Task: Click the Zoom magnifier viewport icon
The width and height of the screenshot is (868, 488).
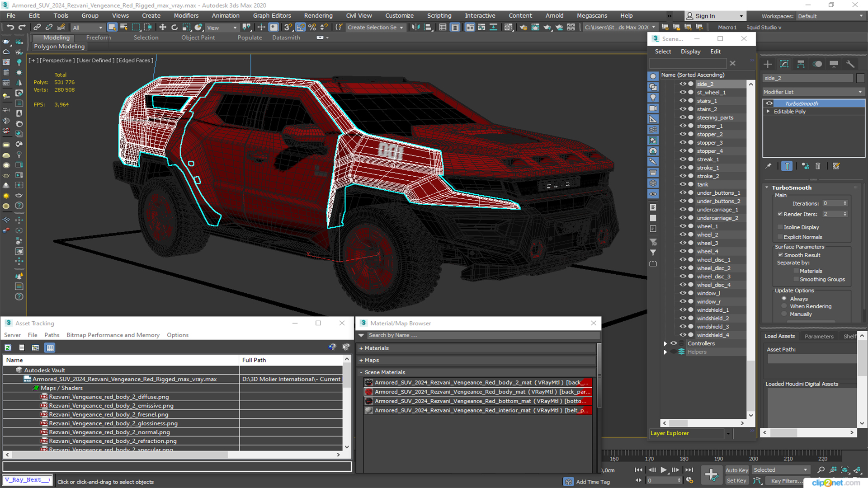Action: (821, 470)
